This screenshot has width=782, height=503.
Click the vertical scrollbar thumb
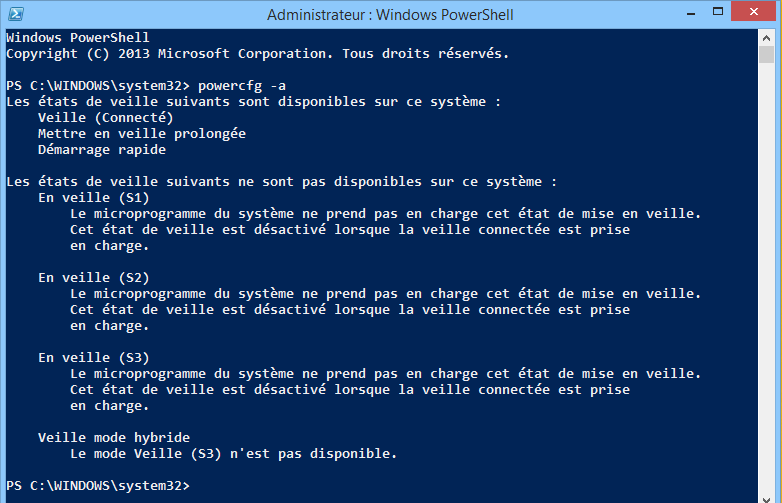(x=765, y=56)
